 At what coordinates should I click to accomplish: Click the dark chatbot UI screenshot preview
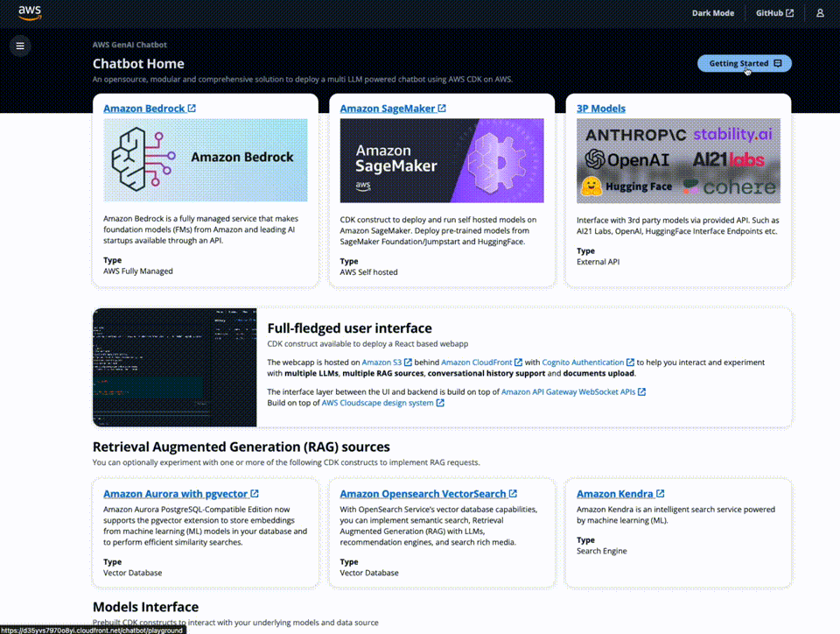(175, 367)
